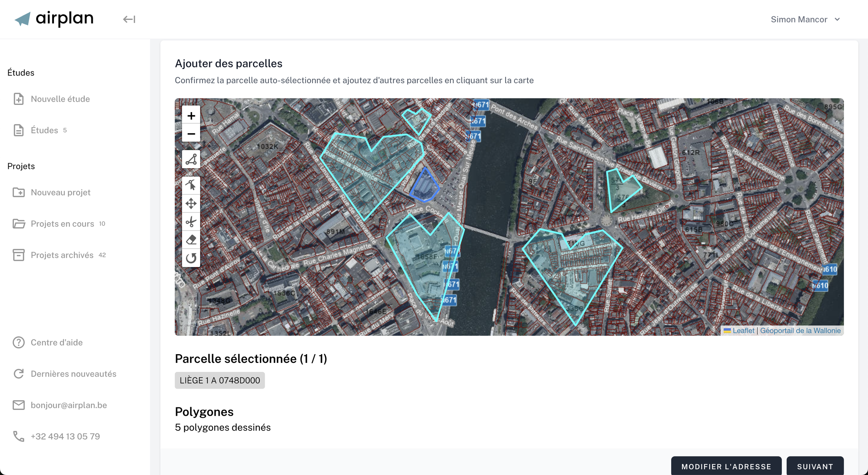The width and height of the screenshot is (868, 475).
Task: Open Nouveau projet
Action: point(60,192)
